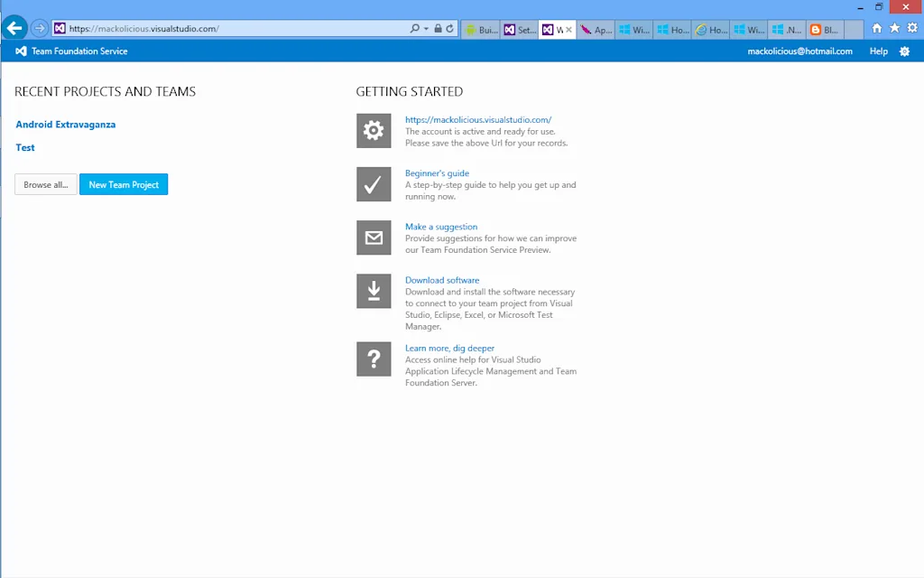Click the Visual Studio logo in header

tap(21, 51)
